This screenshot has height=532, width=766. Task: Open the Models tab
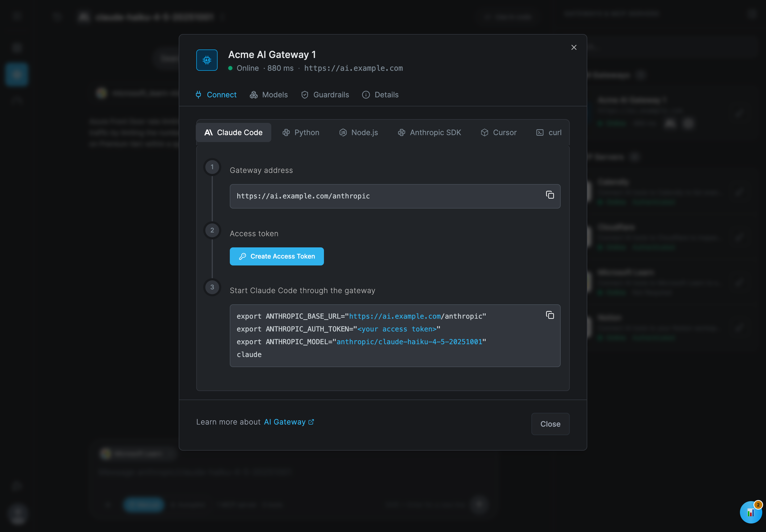point(269,95)
